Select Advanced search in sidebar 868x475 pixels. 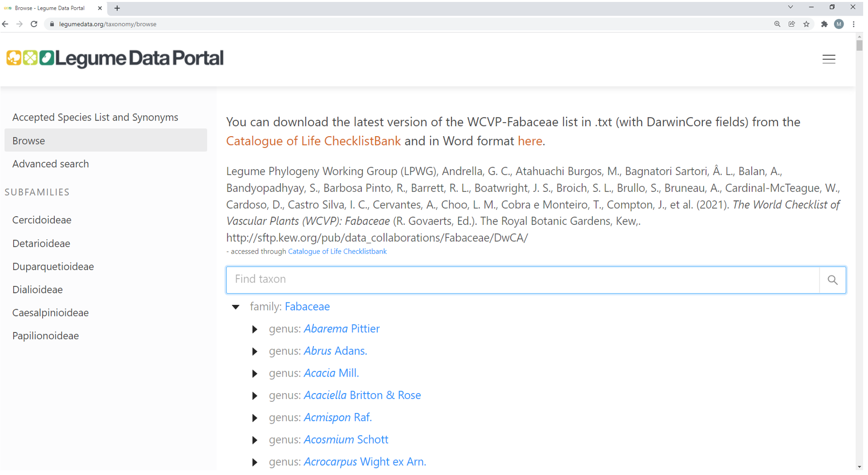coord(50,164)
